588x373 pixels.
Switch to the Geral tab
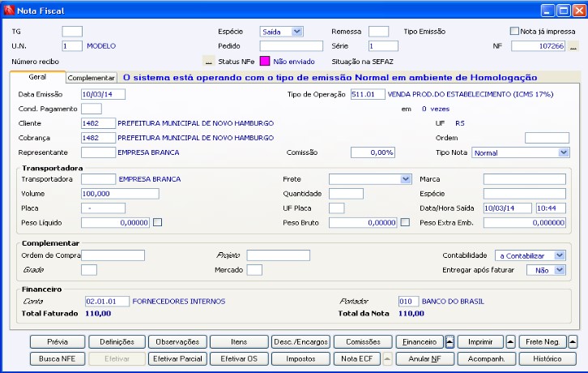pyautogui.click(x=37, y=77)
